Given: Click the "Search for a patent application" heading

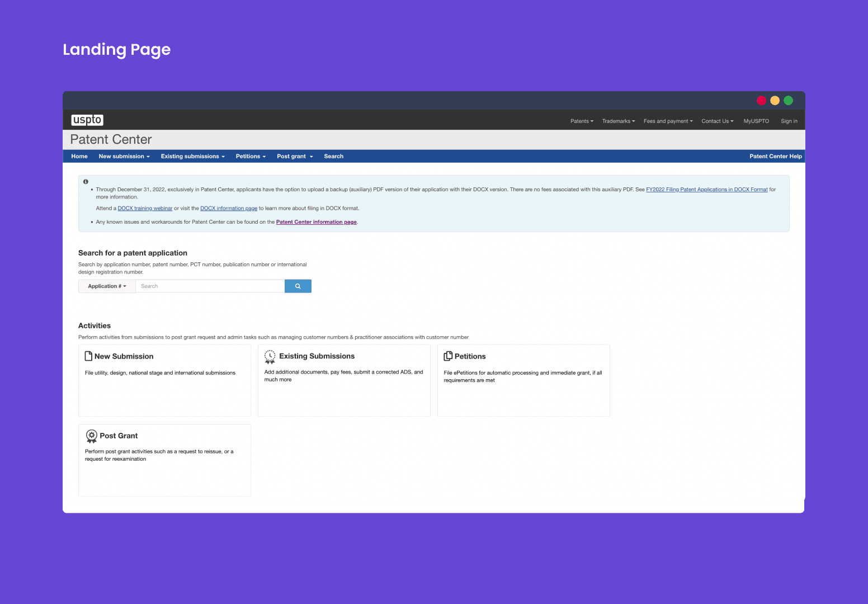Looking at the screenshot, I should click(x=133, y=253).
